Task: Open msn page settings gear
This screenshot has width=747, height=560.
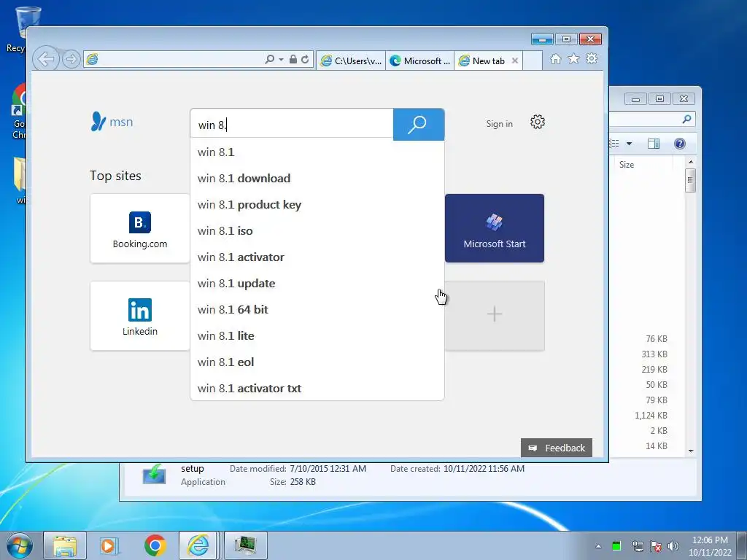Action: tap(538, 122)
